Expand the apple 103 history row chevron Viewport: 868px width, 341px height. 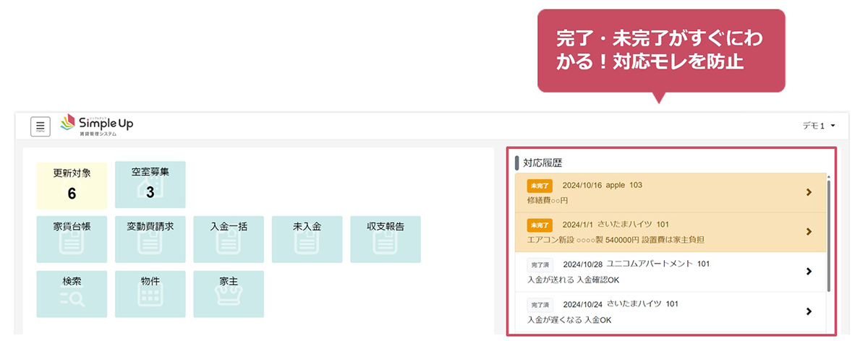(x=809, y=192)
